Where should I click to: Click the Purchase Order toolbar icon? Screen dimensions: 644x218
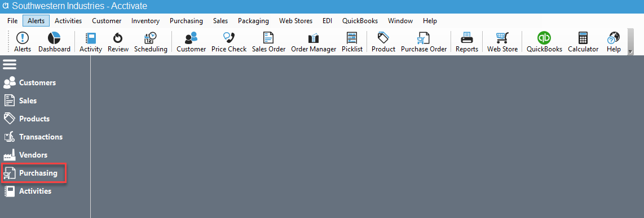(x=424, y=42)
